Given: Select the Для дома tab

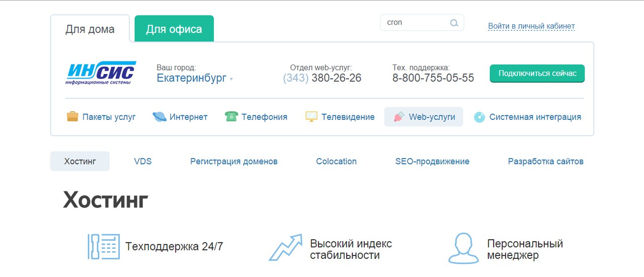Looking at the screenshot, I should (90, 29).
